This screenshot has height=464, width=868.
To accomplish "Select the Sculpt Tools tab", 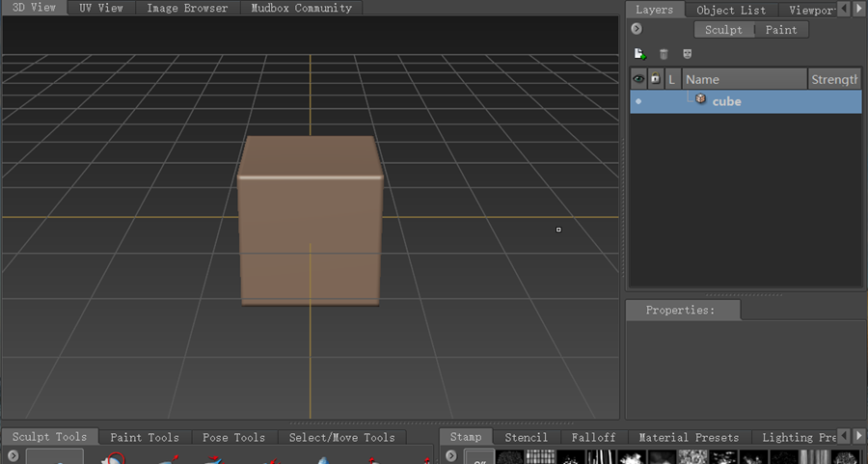I will [49, 436].
